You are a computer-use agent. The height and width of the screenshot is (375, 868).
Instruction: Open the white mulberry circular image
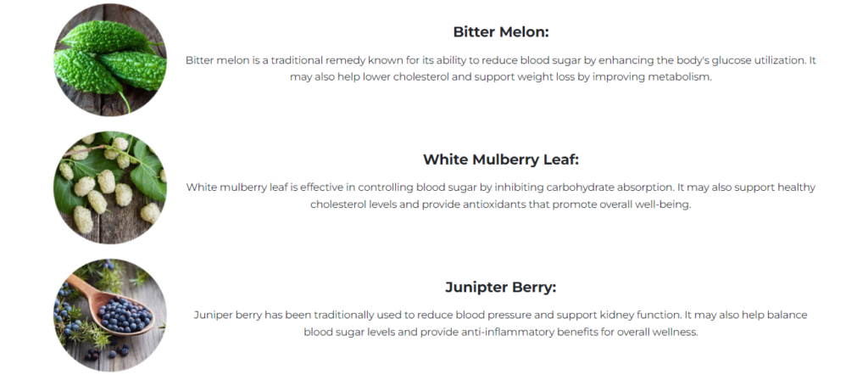[109, 187]
